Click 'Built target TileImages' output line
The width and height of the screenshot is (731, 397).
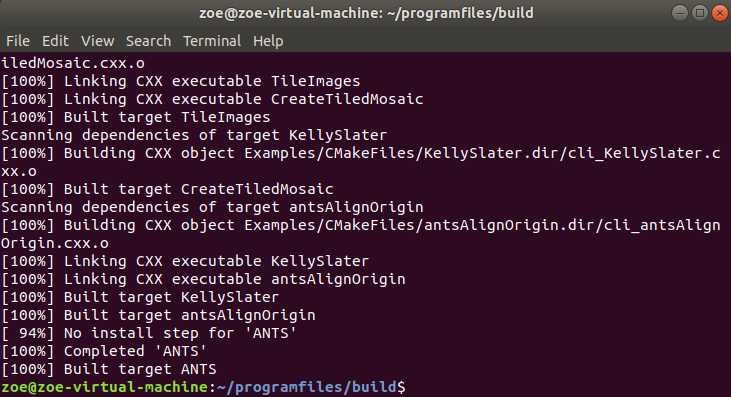(136, 117)
